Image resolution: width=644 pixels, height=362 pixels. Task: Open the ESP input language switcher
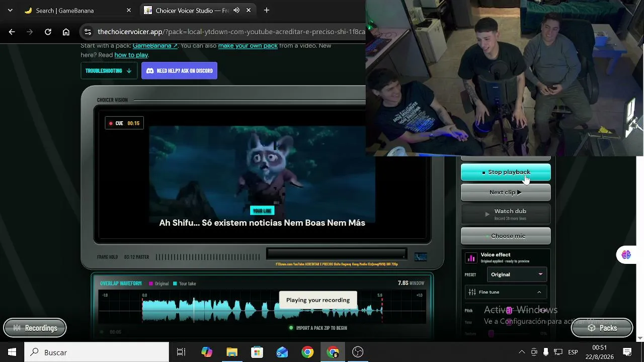click(x=573, y=352)
